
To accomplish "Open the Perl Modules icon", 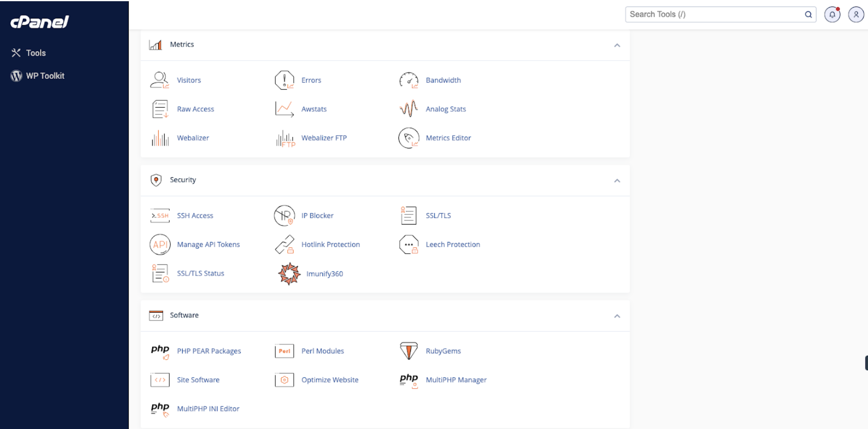I will tap(284, 351).
